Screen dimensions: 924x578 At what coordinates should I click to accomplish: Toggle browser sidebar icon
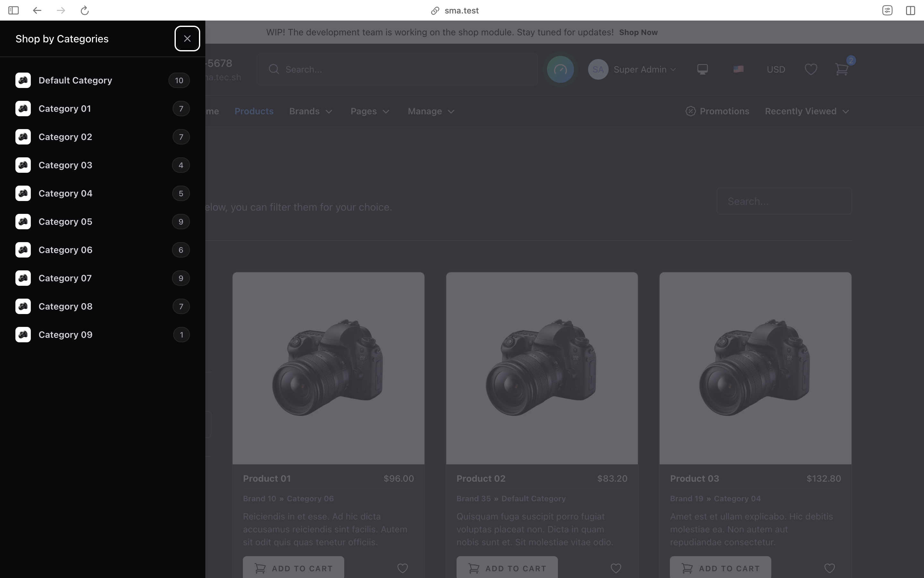tap(13, 10)
